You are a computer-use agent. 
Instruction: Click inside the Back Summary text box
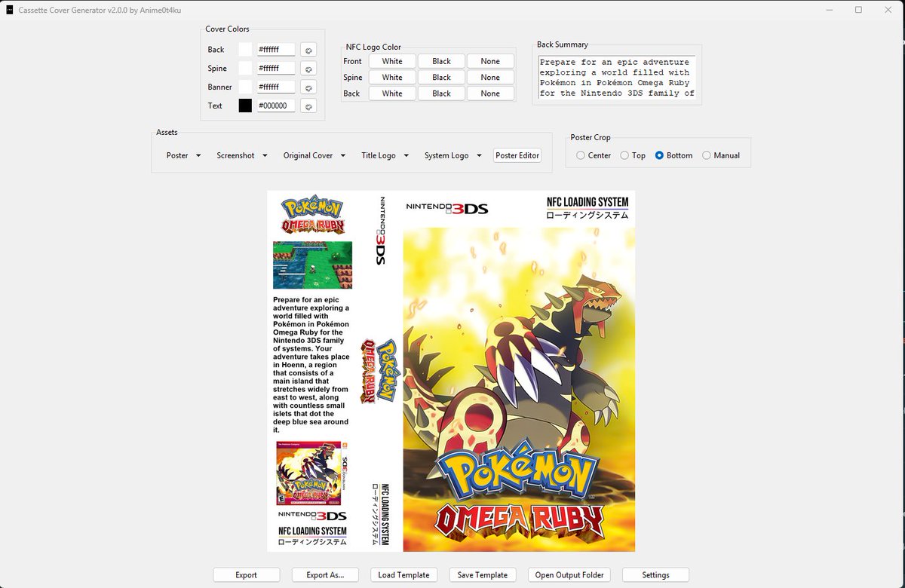click(x=617, y=78)
